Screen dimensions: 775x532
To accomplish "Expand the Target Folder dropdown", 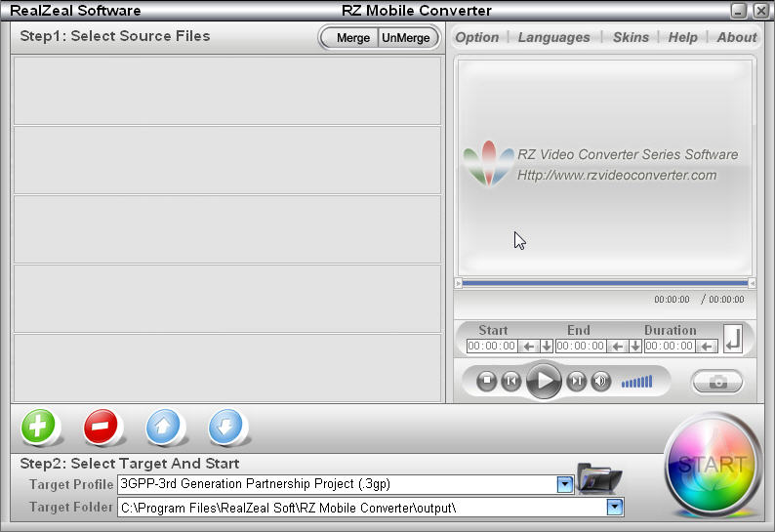I will coord(615,507).
